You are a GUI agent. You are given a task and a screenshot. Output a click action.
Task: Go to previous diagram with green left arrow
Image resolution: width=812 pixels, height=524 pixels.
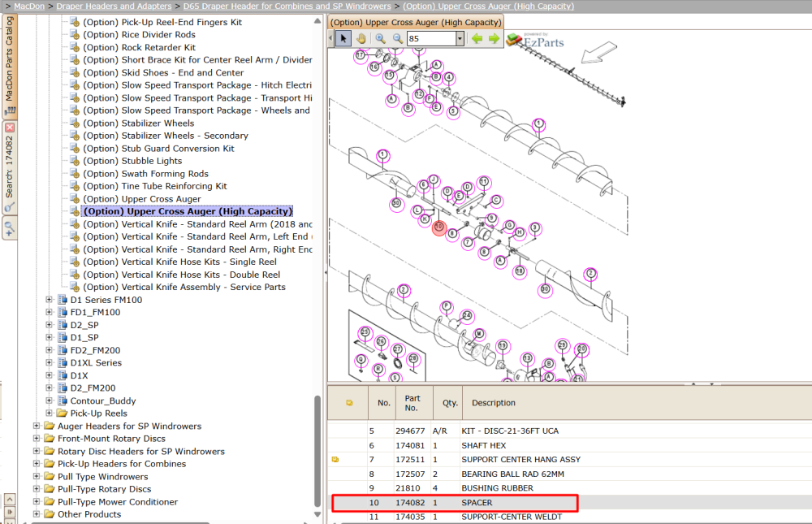coord(477,38)
